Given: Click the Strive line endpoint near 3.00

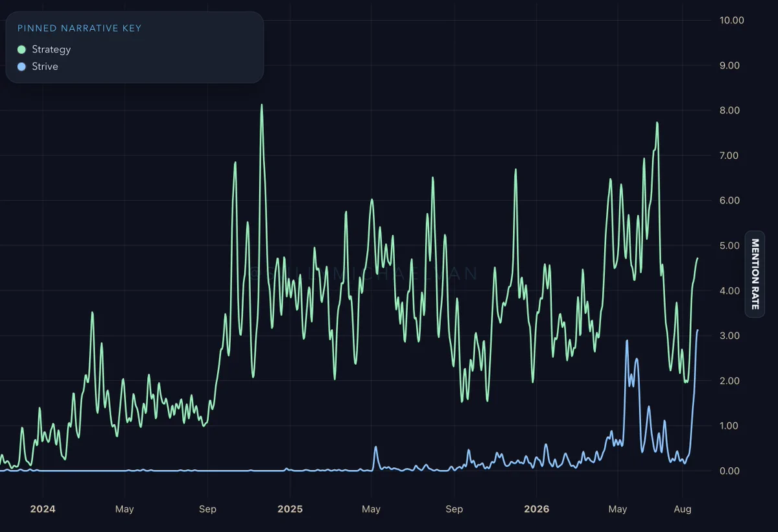Looking at the screenshot, I should 698,330.
